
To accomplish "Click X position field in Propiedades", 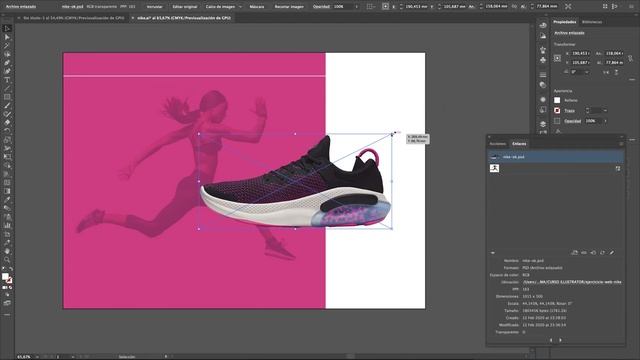I will coord(581,53).
